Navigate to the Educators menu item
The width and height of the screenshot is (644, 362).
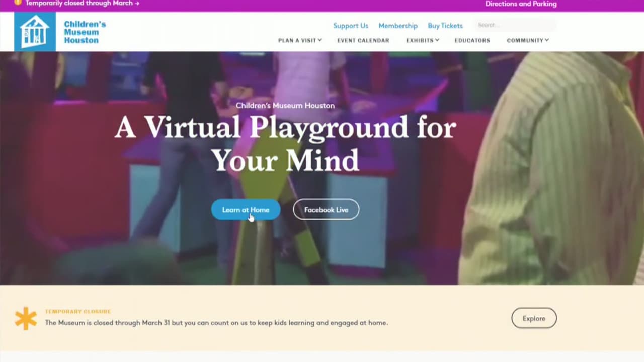472,40
